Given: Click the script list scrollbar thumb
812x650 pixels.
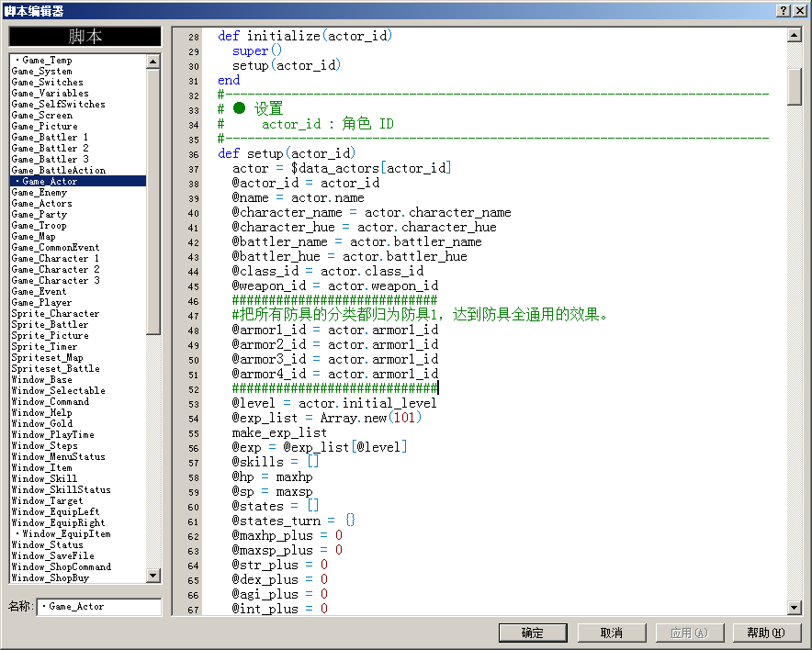Looking at the screenshot, I should coord(153,202).
